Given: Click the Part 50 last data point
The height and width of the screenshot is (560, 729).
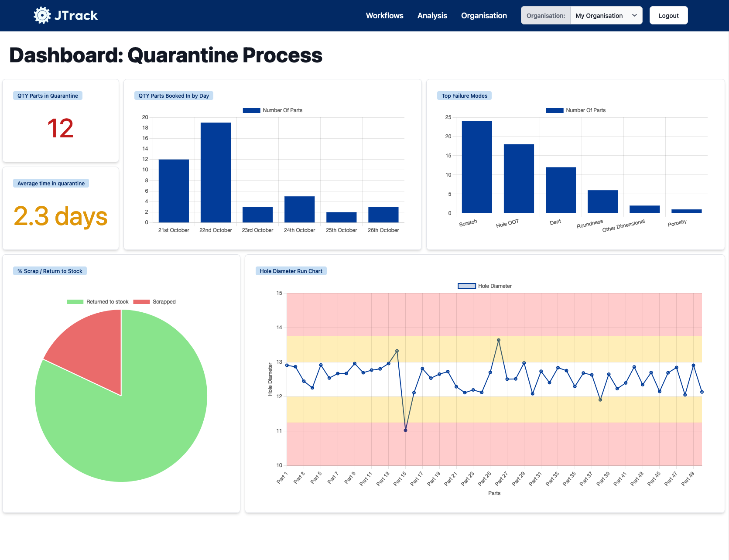Looking at the screenshot, I should 702,392.
